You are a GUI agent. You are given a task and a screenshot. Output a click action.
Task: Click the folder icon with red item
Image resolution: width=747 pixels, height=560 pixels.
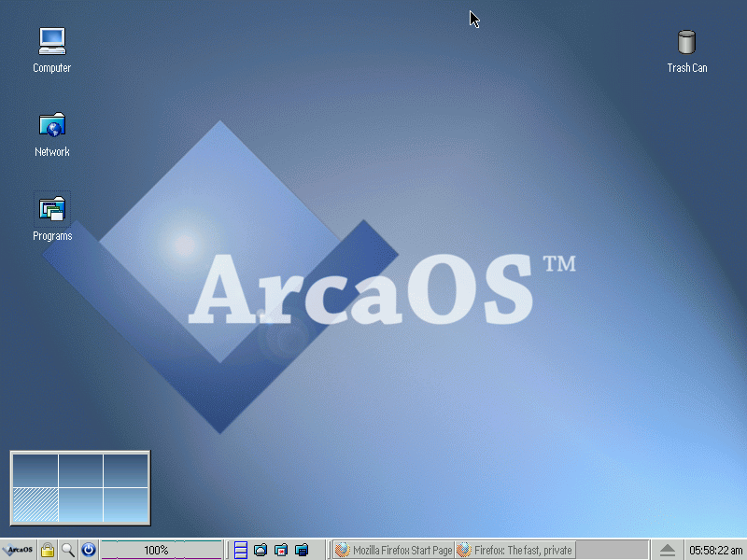point(281,550)
